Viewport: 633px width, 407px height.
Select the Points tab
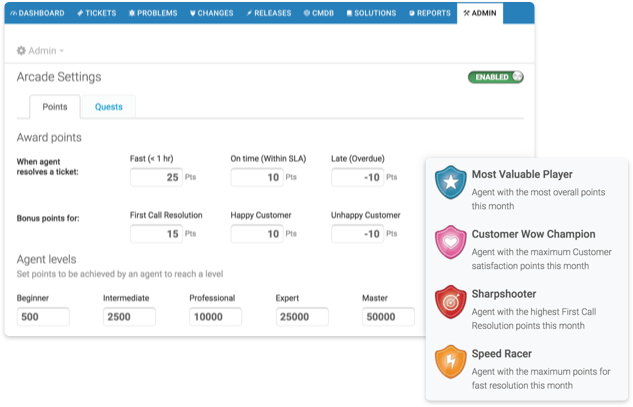pyautogui.click(x=55, y=106)
